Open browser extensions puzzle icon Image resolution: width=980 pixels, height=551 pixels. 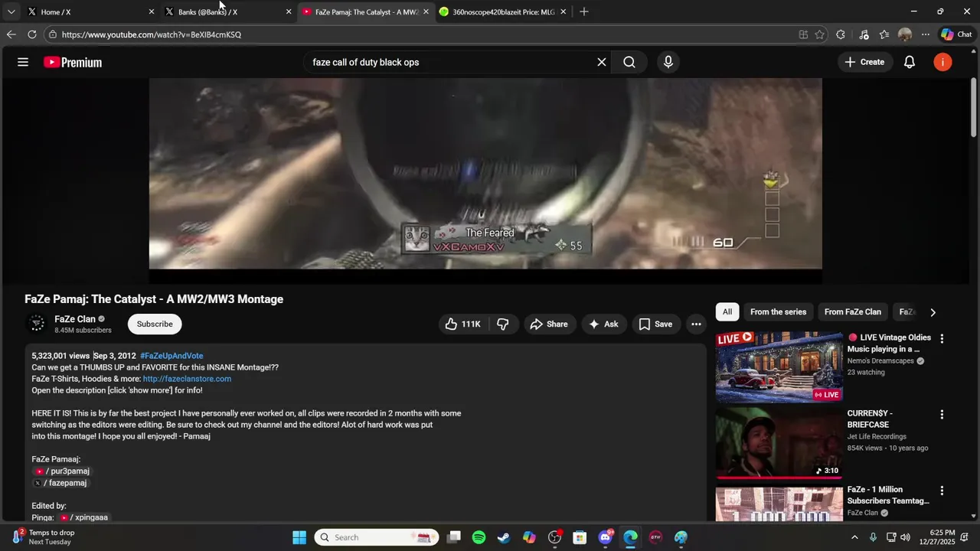point(841,34)
